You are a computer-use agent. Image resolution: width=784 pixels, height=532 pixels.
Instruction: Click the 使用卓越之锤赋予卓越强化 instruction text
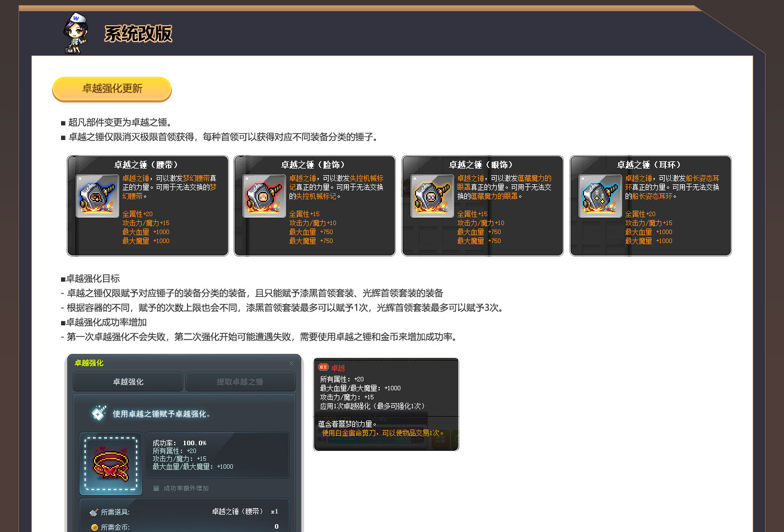click(x=161, y=414)
